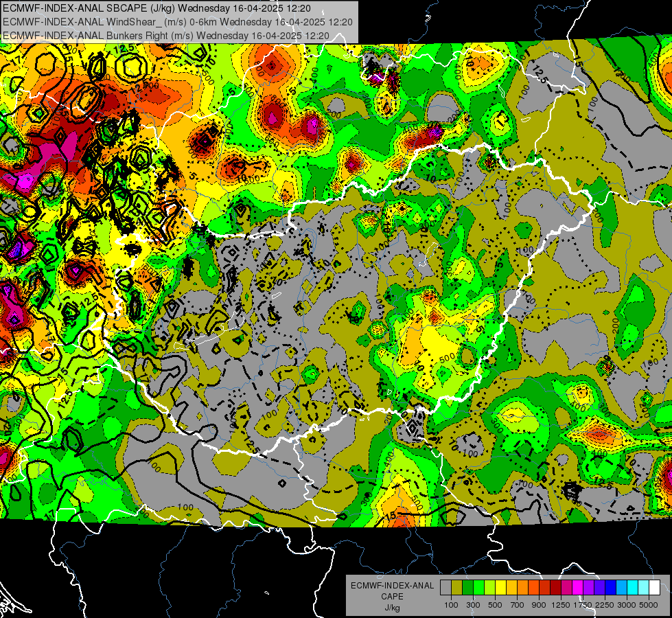Select the bright magenta legend swatch

click(577, 588)
